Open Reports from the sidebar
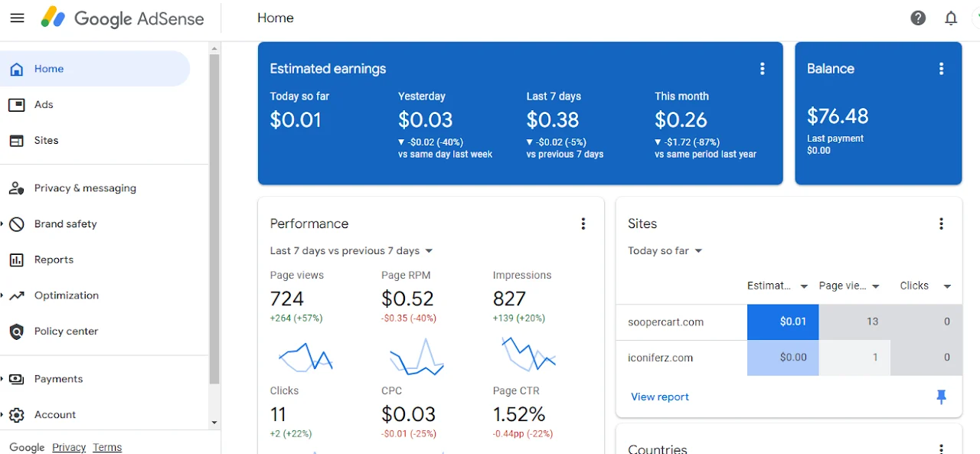This screenshot has width=980, height=454. (x=54, y=260)
